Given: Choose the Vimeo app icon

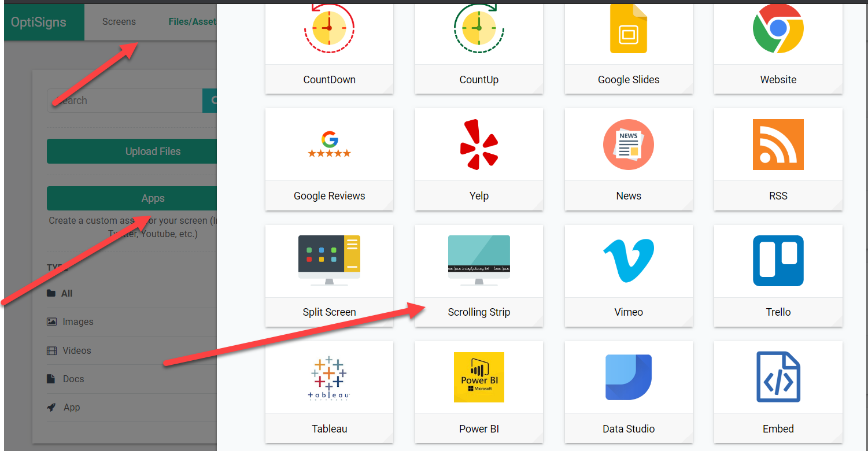Looking at the screenshot, I should [628, 260].
